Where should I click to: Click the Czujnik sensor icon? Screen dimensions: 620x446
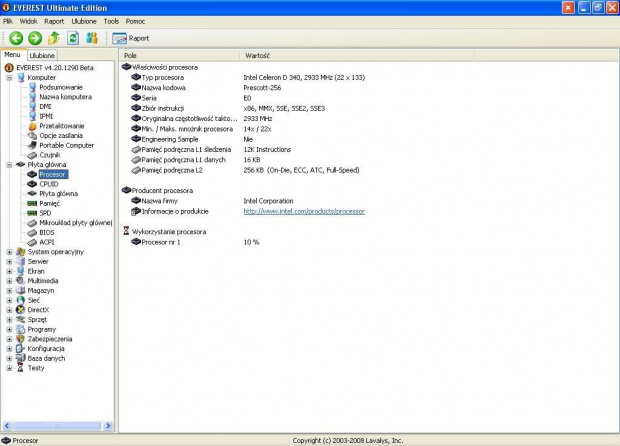point(32,155)
